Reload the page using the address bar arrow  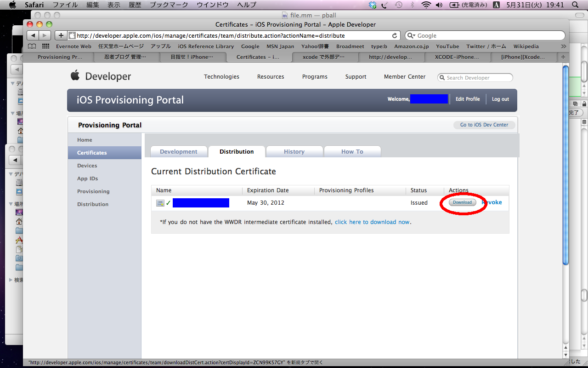pyautogui.click(x=395, y=35)
